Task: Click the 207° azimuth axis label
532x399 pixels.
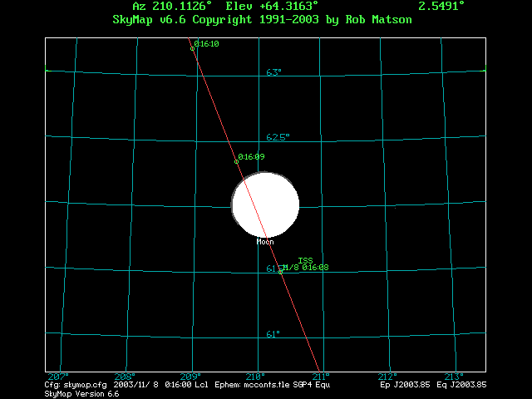Action: click(57, 377)
